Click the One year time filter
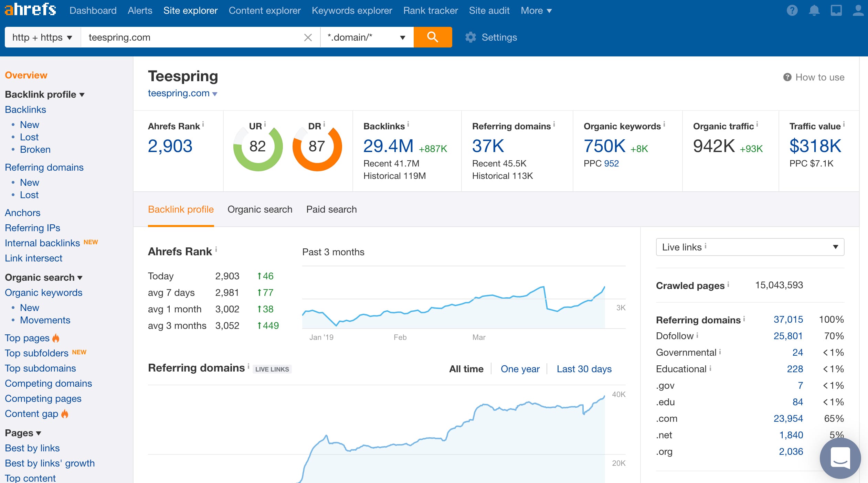The image size is (868, 483). [519, 369]
